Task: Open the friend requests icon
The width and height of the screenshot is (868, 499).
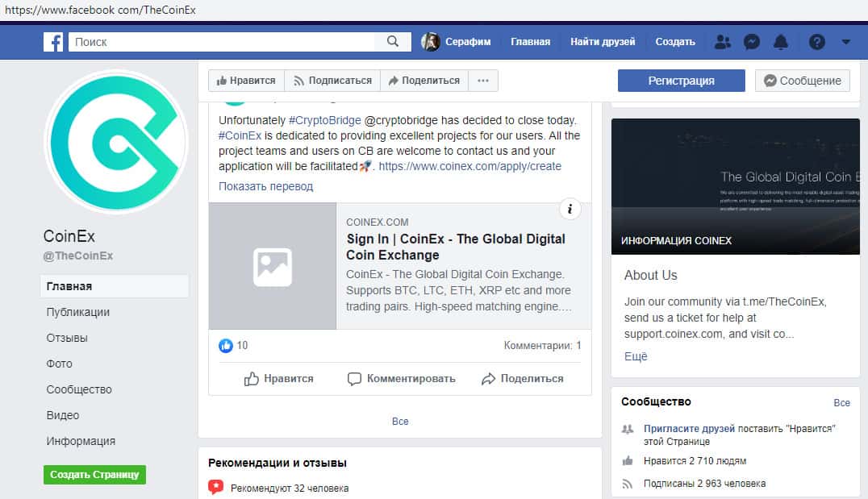Action: (x=723, y=41)
